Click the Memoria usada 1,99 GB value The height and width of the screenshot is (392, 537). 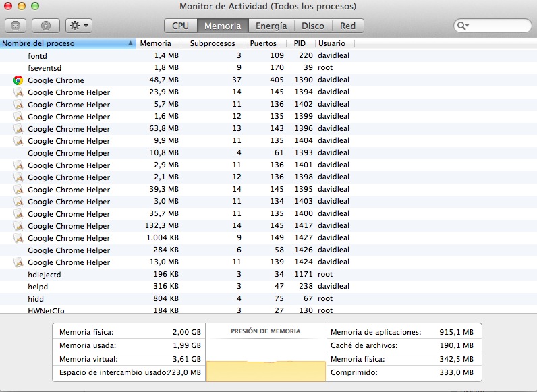[187, 345]
